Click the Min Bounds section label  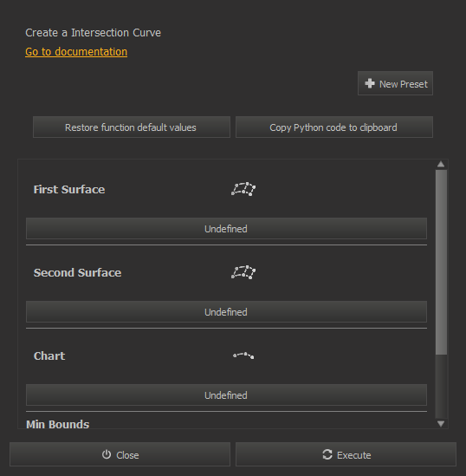click(x=58, y=424)
